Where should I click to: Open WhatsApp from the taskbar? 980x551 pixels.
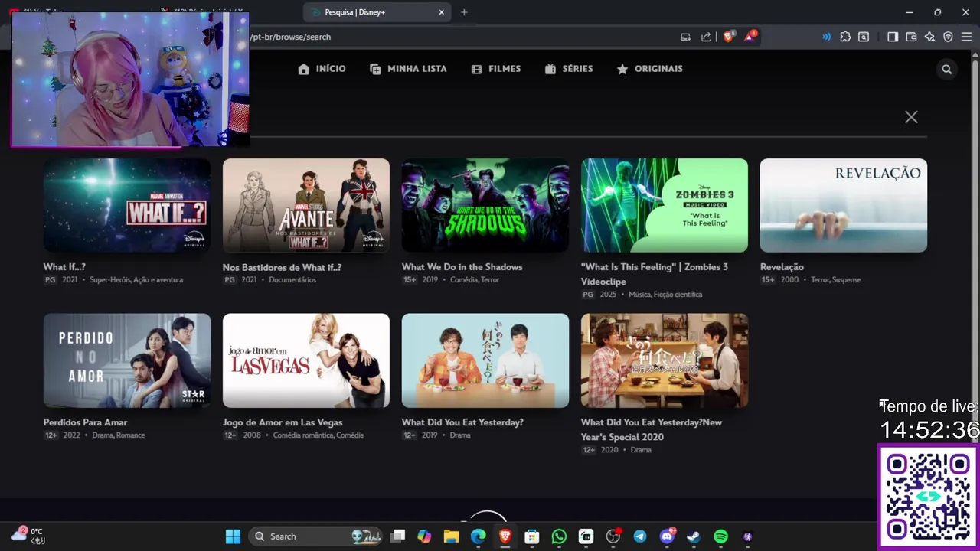pyautogui.click(x=559, y=536)
